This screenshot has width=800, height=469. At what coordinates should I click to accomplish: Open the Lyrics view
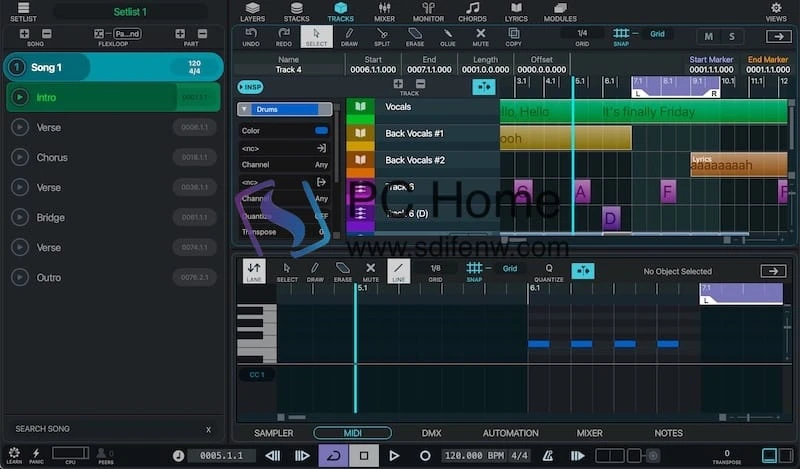[516, 12]
